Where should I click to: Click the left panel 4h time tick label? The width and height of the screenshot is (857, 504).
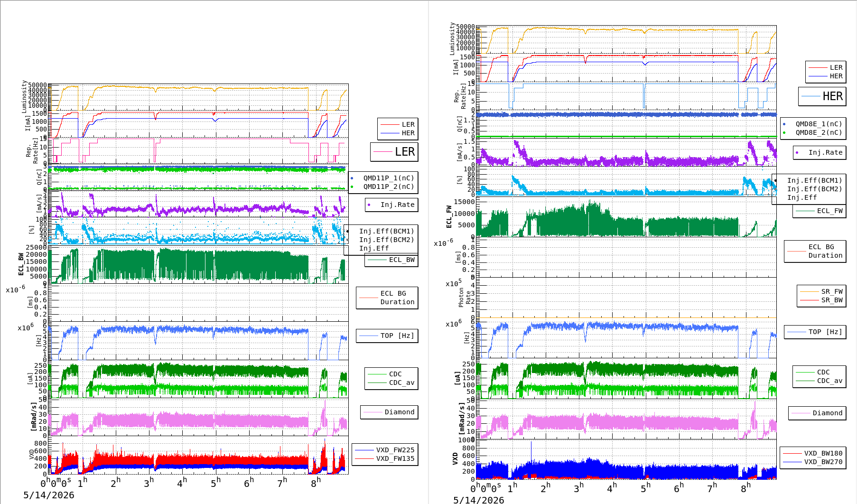[x=182, y=483]
